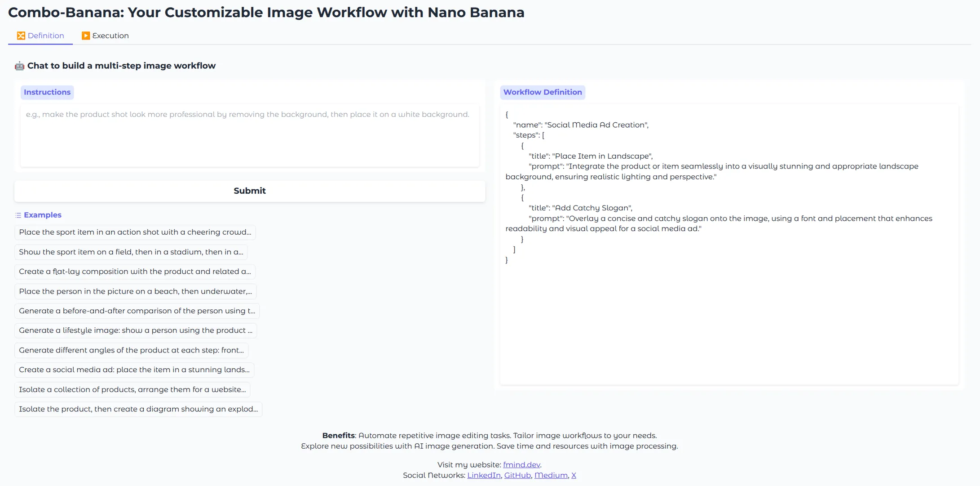
Task: Open the GitHub link
Action: (517, 475)
